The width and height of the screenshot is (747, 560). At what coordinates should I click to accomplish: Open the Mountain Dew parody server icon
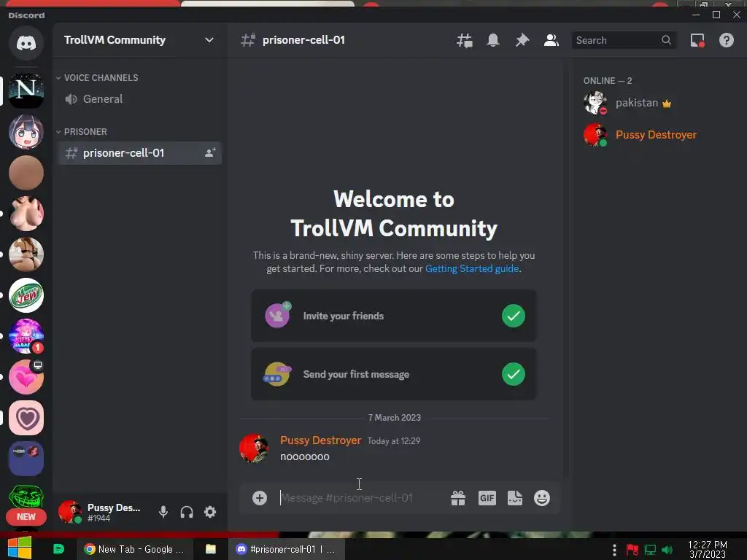[x=26, y=295]
